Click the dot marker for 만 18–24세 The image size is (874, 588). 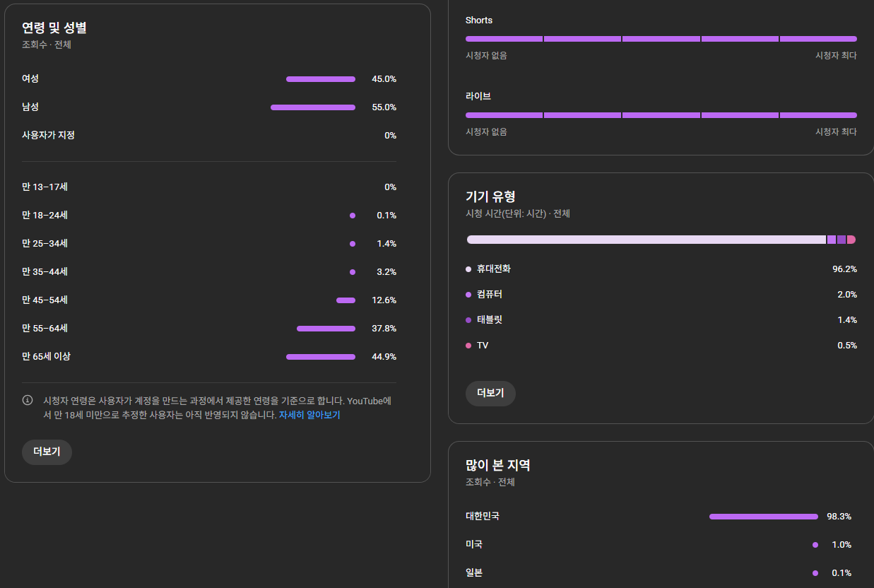353,216
